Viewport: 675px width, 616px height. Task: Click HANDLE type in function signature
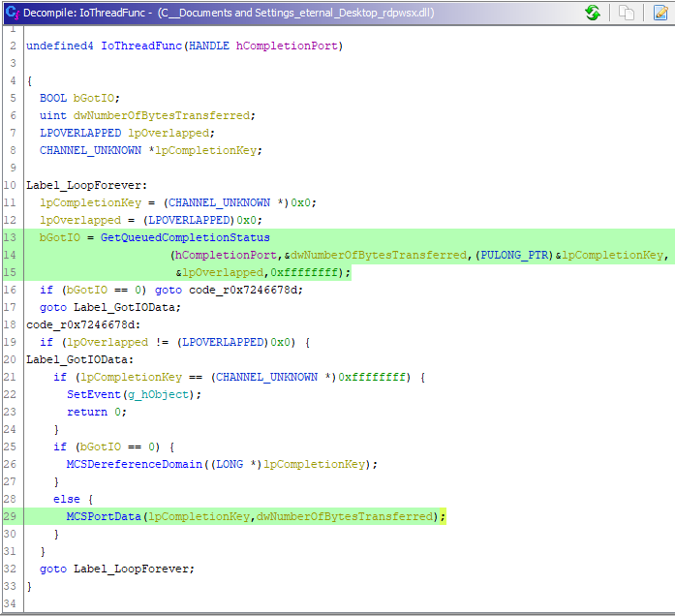tap(209, 46)
